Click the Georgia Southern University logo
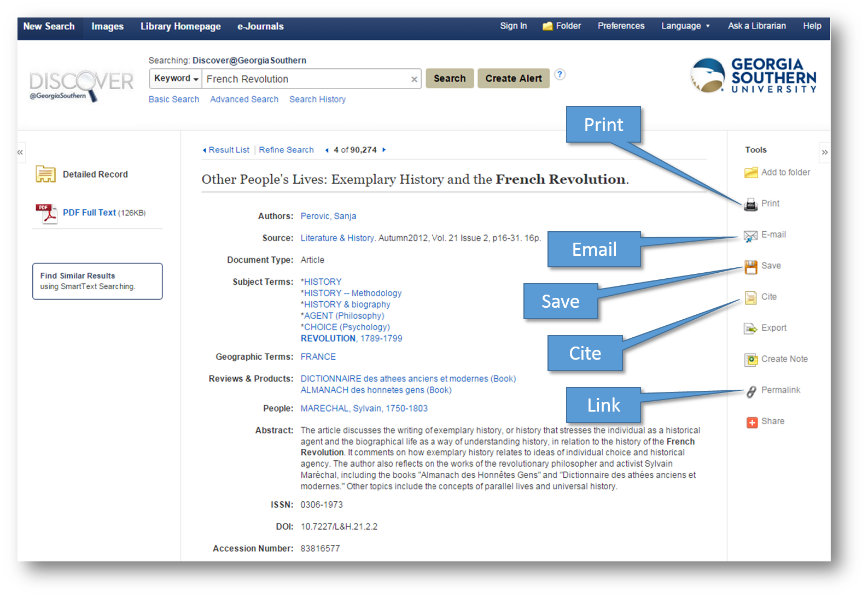 (753, 75)
